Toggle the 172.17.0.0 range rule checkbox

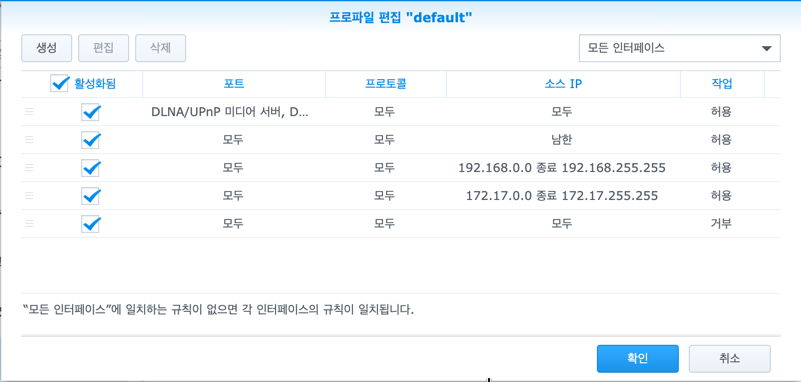90,196
